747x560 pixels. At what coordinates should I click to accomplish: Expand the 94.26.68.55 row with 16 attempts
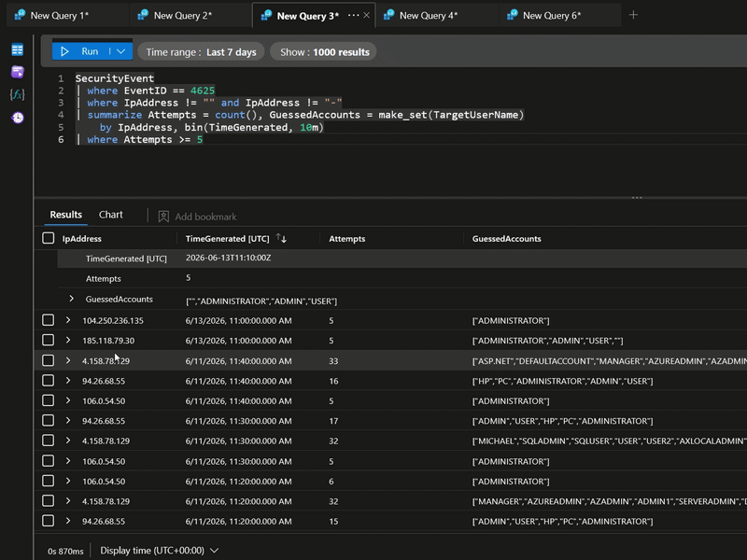click(68, 381)
